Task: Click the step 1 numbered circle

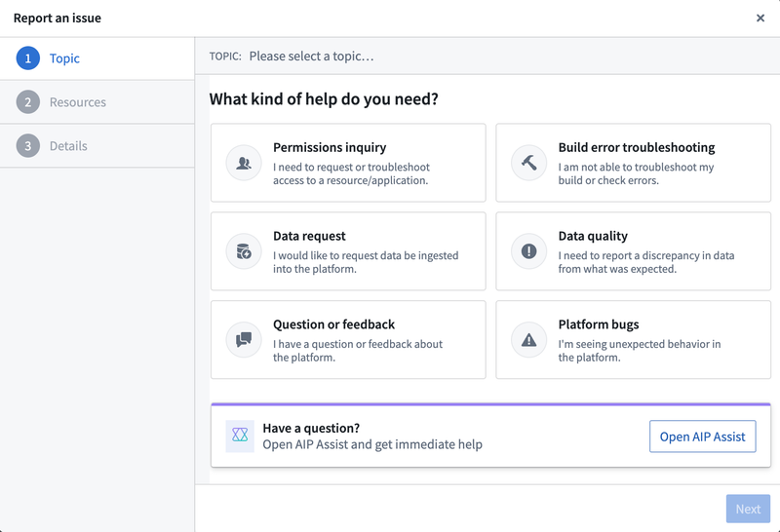Action: [x=28, y=58]
